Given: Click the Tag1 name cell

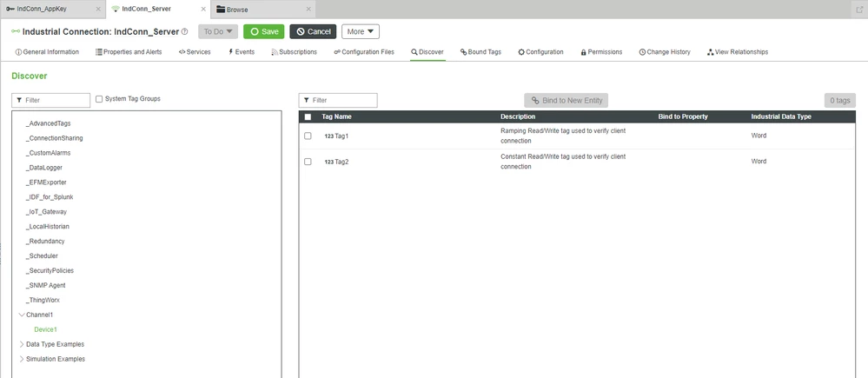Looking at the screenshot, I should 342,136.
